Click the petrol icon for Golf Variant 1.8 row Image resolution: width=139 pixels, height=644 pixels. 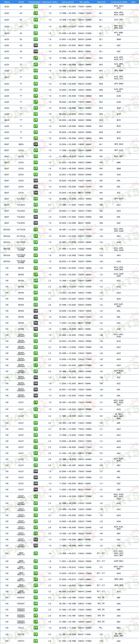pos(36,496)
